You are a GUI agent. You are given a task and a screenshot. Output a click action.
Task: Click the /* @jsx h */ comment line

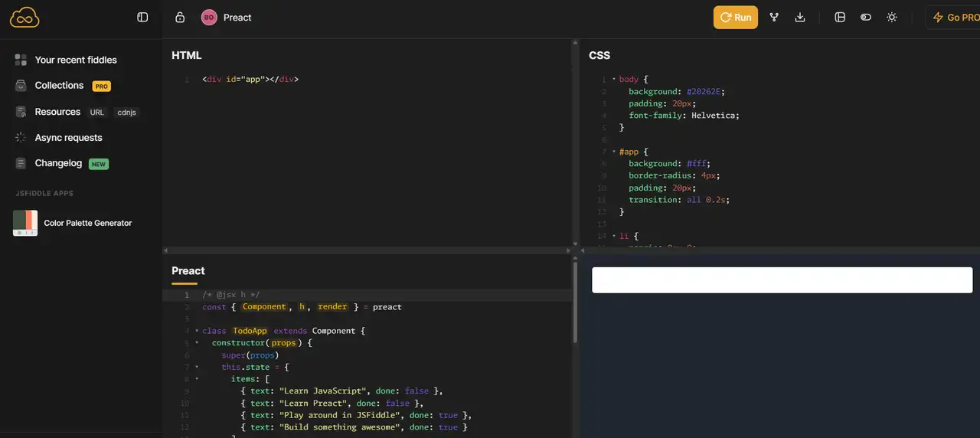click(231, 295)
